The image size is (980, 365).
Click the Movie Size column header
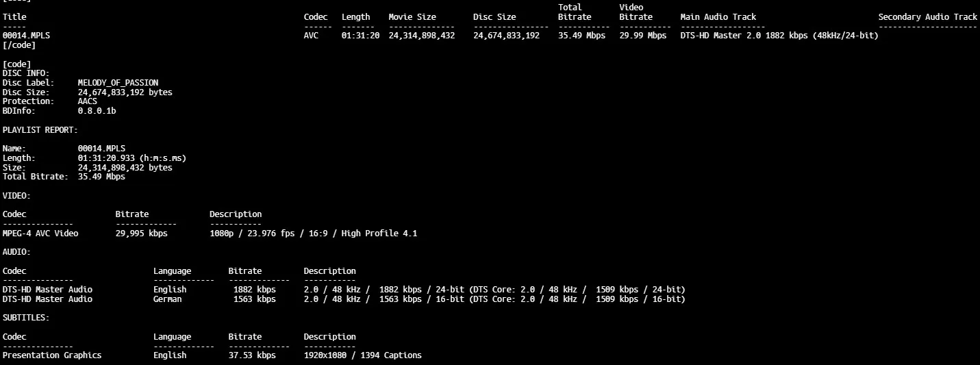click(412, 17)
